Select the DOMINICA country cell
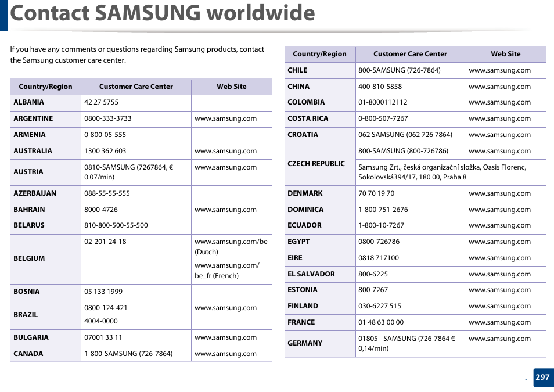Image resolution: width=554 pixels, height=392 pixels. pyautogui.click(x=320, y=210)
